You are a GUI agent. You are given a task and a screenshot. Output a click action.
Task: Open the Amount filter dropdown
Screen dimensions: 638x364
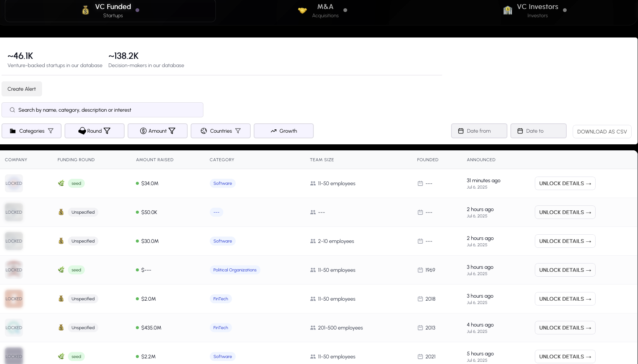tap(158, 131)
